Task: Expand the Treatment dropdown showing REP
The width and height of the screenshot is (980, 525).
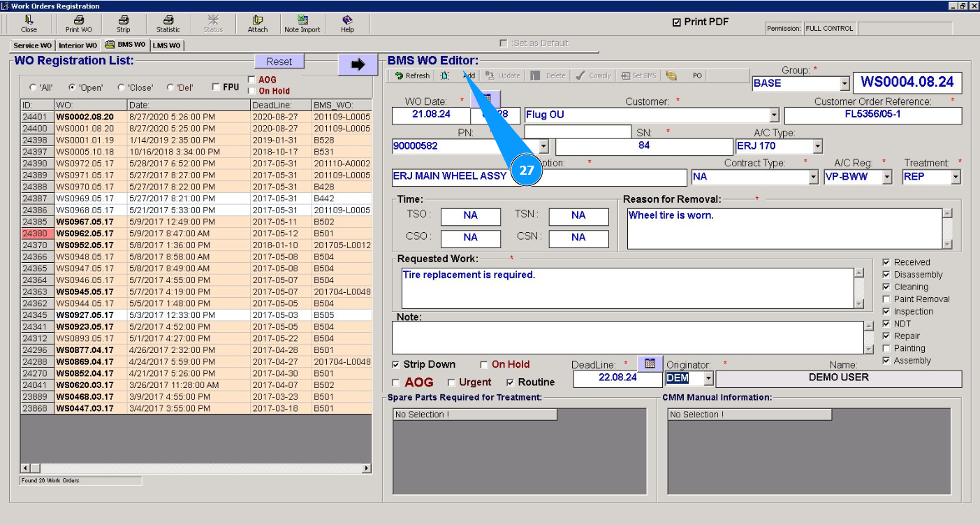Action: pos(955,177)
